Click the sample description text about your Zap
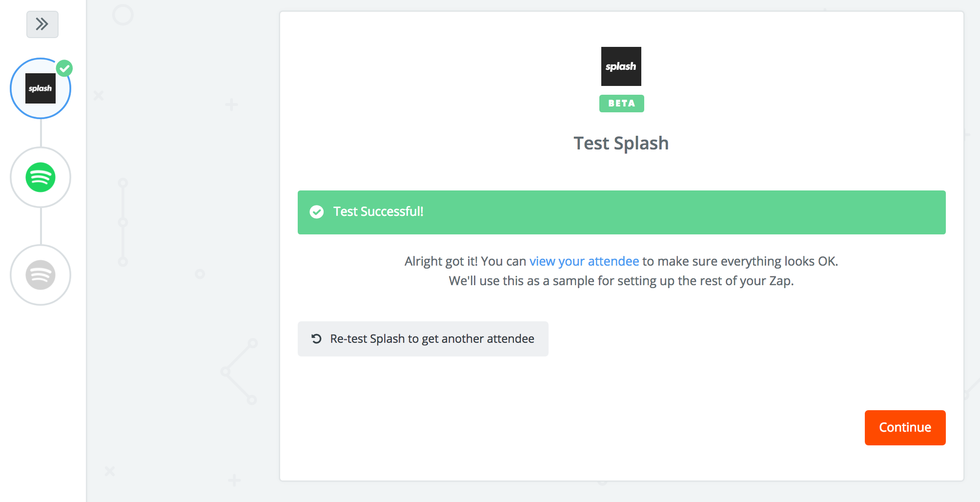The width and height of the screenshot is (980, 502). coord(621,281)
